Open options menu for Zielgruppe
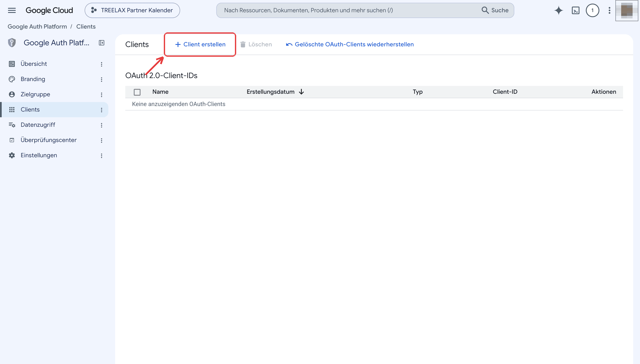 coord(102,95)
